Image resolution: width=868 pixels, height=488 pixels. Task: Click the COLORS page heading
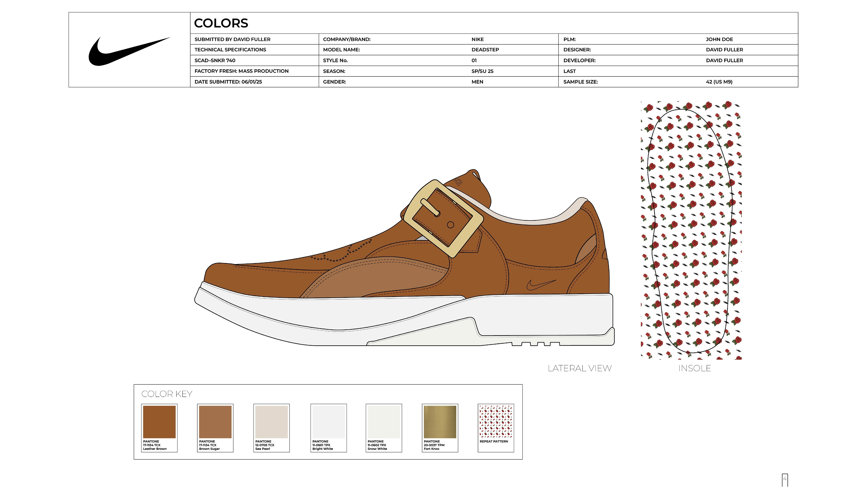coord(221,23)
